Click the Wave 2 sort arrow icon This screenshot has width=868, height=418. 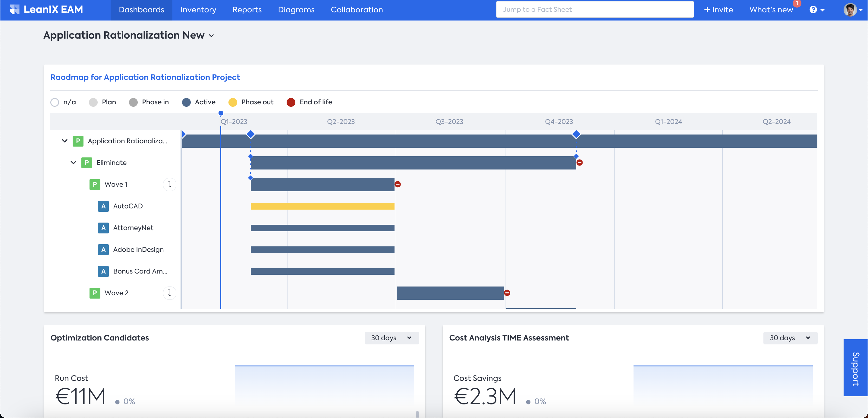[x=169, y=293]
